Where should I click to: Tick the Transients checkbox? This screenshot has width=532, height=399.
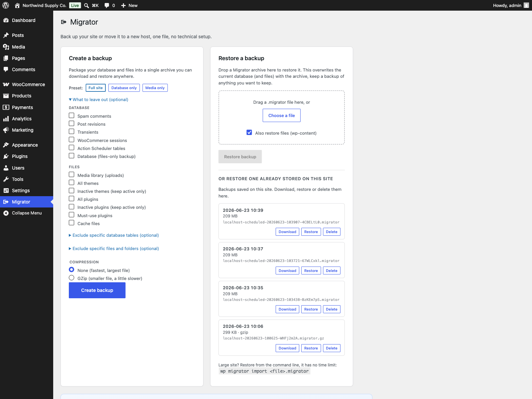click(x=71, y=131)
